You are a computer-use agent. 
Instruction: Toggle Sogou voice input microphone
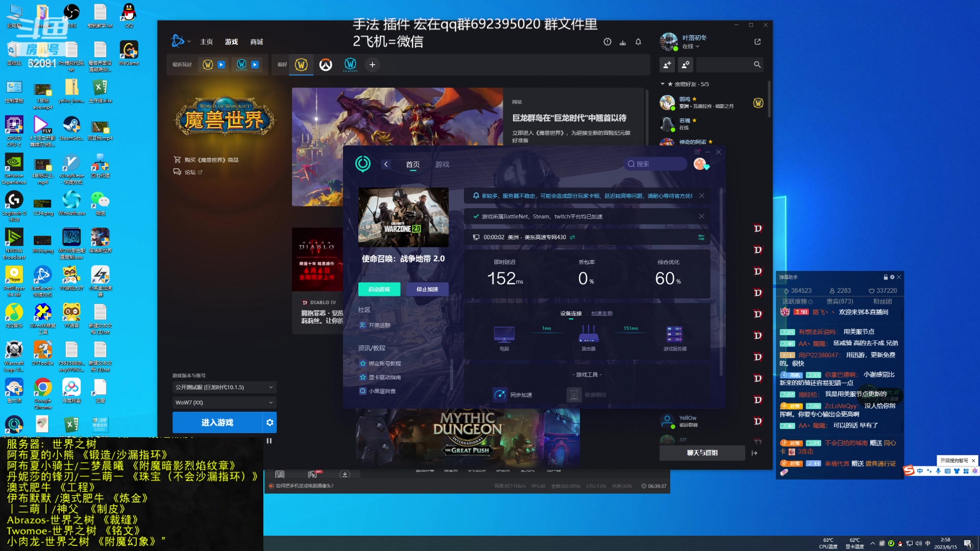pyautogui.click(x=938, y=471)
